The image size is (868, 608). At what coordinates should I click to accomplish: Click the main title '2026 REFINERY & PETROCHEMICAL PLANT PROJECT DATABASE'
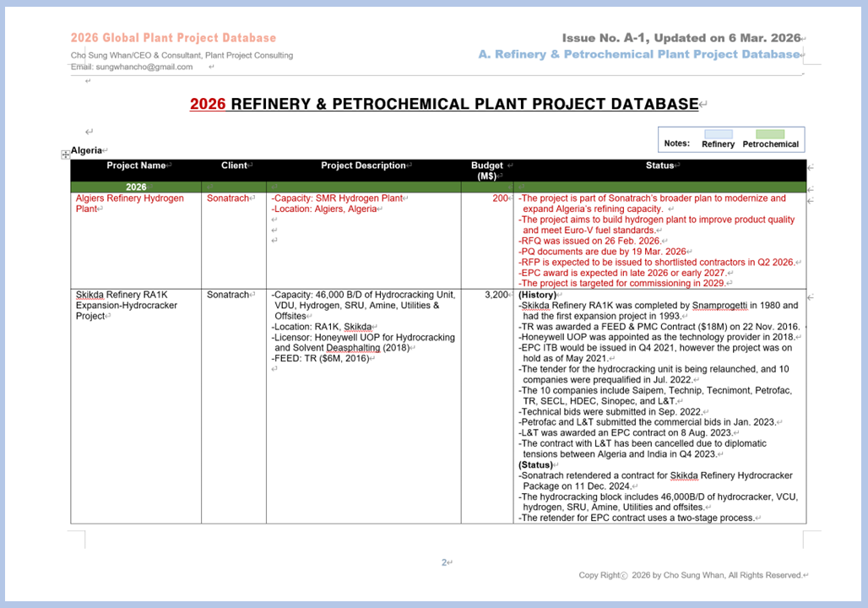(x=444, y=104)
